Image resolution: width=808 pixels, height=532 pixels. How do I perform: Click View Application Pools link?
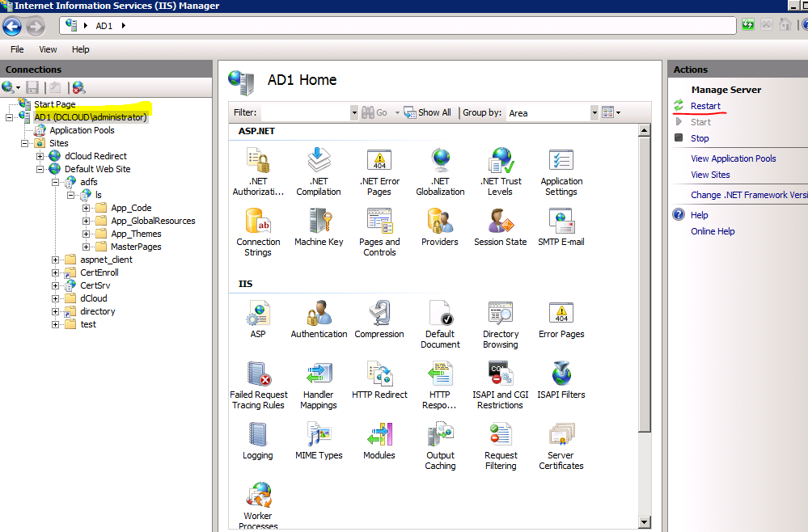734,158
